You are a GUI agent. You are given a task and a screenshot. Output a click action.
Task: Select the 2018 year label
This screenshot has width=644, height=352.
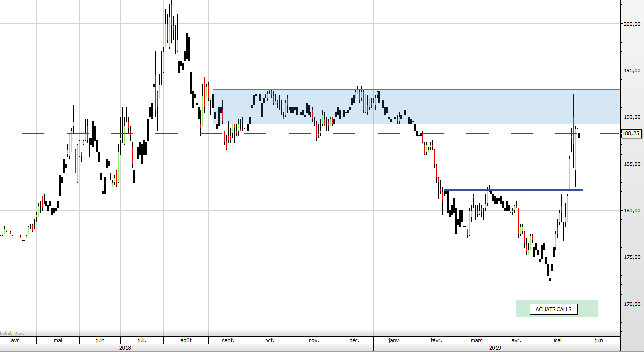pyautogui.click(x=125, y=348)
